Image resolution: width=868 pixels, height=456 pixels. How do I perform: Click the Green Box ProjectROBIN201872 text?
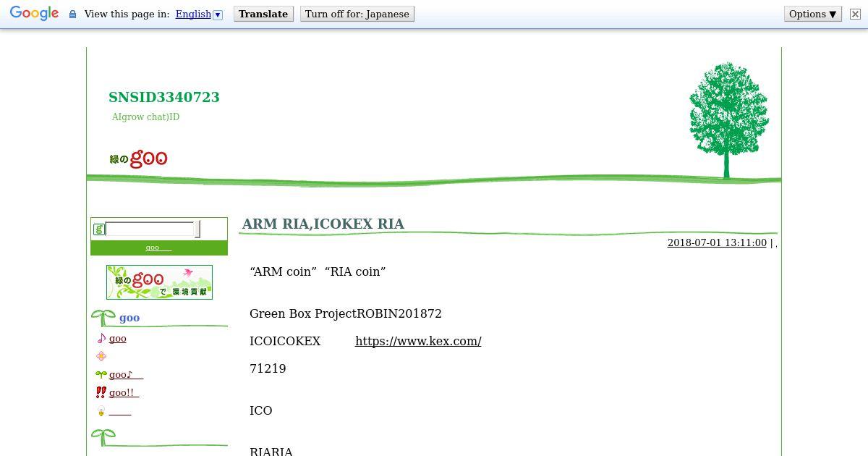pos(346,313)
